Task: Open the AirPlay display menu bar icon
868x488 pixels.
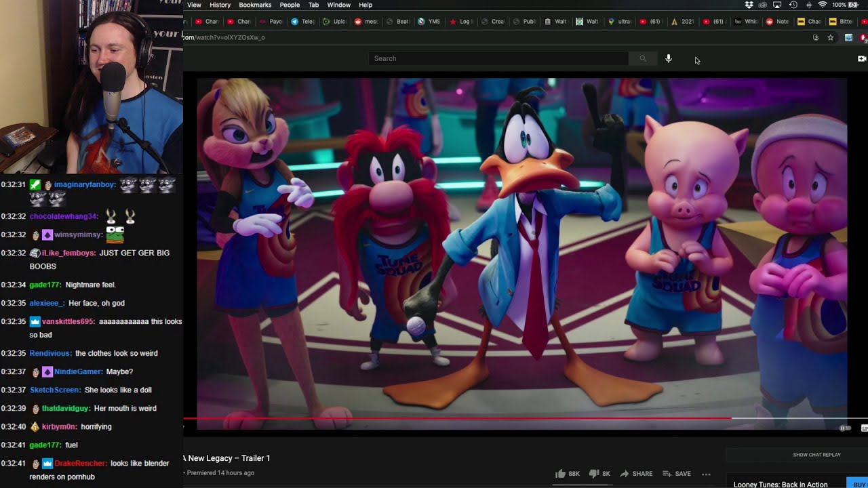Action: pyautogui.click(x=777, y=5)
